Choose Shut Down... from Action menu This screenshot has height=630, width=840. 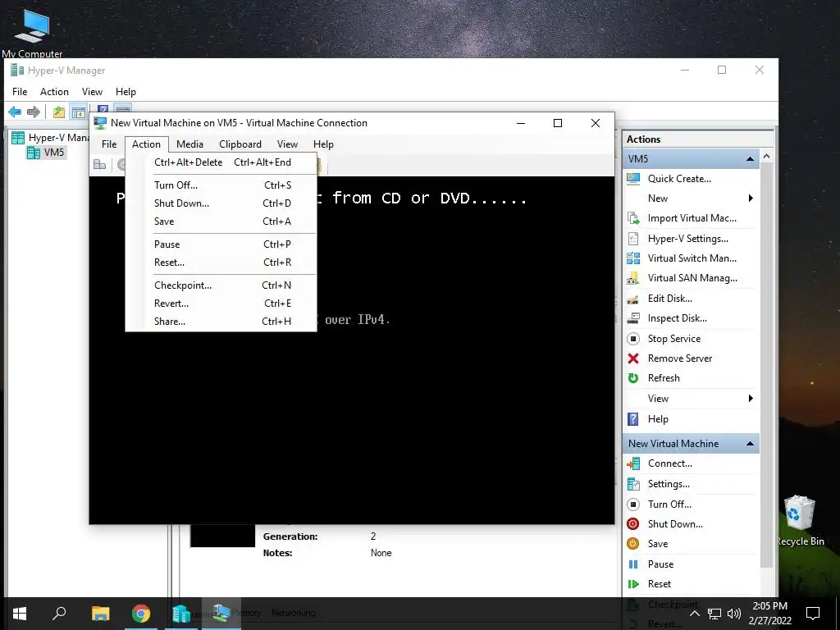click(x=221, y=203)
